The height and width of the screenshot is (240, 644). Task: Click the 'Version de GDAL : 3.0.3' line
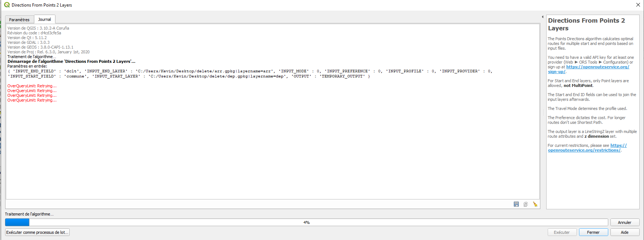pos(28,42)
